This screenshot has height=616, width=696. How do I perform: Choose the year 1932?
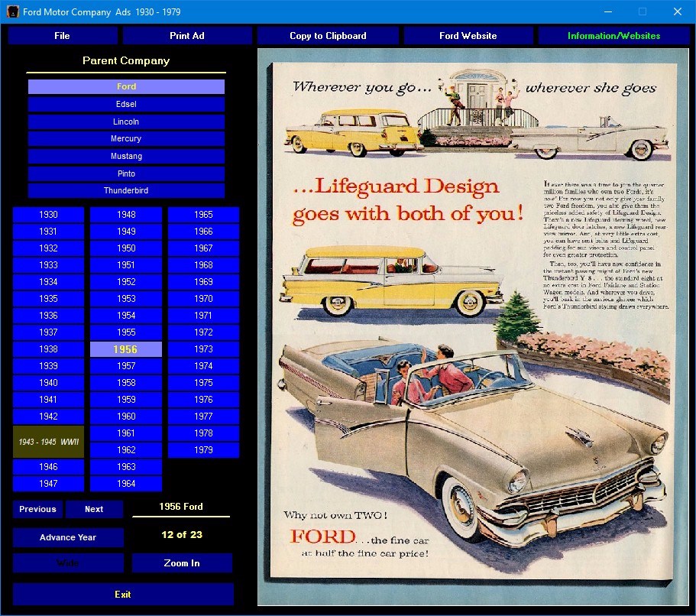(48, 248)
